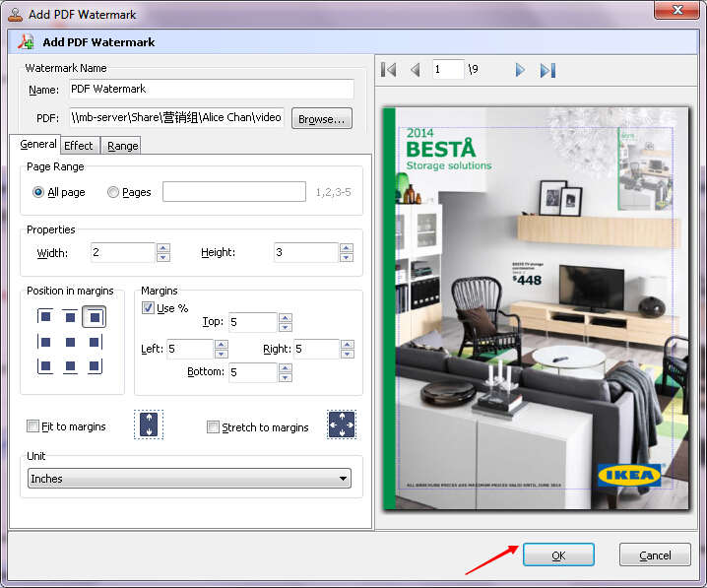The height and width of the screenshot is (588, 707).
Task: Decrease Bottom margin with down arrow
Action: pos(286,378)
